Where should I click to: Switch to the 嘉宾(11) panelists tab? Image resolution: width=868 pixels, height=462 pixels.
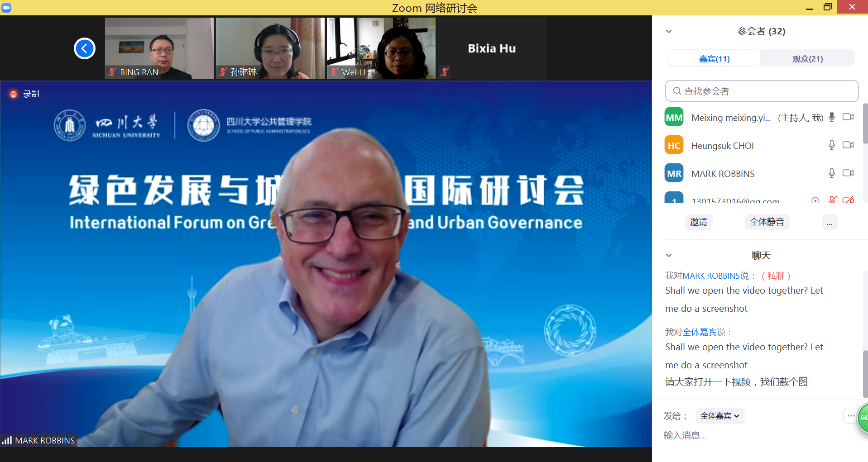coord(714,59)
